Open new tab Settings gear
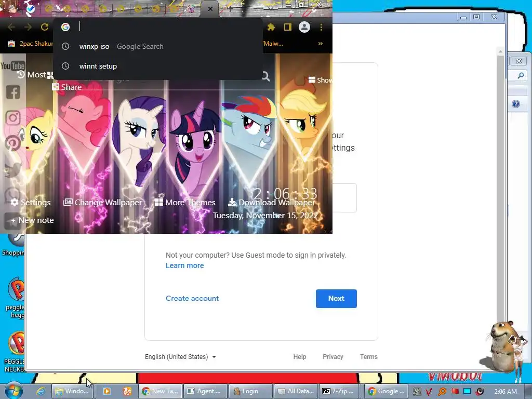Screen dimensions: 532x399 coord(31,202)
